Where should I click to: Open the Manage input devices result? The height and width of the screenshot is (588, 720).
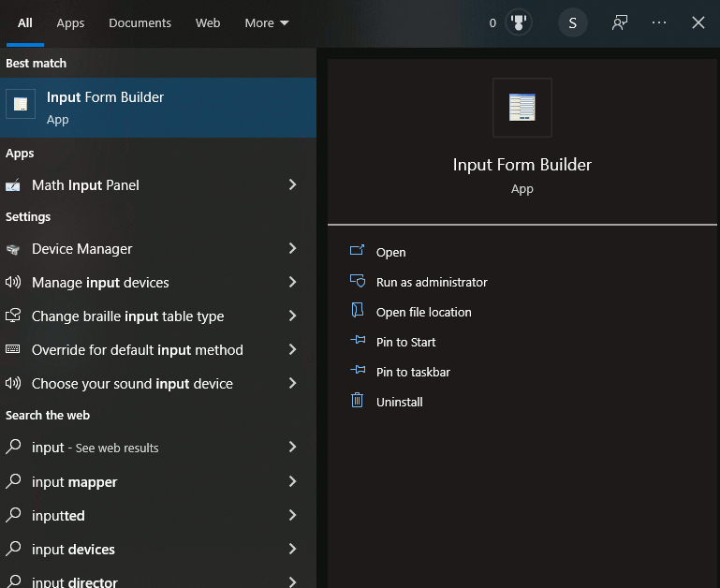point(158,283)
